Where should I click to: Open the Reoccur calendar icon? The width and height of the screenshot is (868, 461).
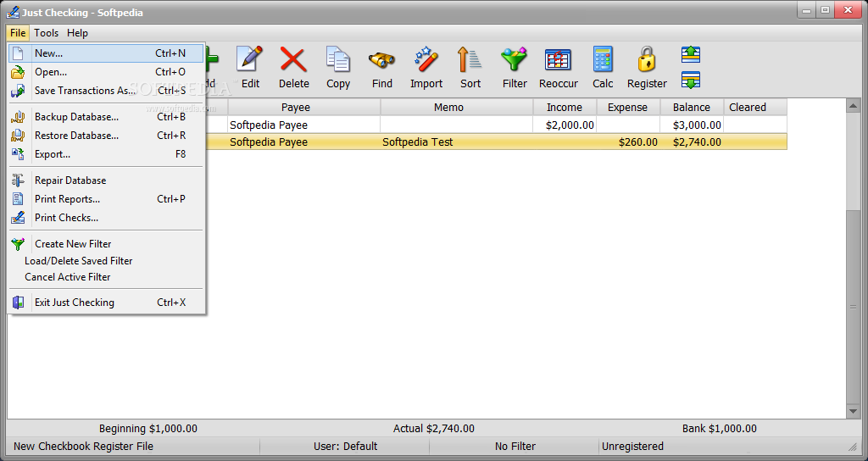[558, 60]
